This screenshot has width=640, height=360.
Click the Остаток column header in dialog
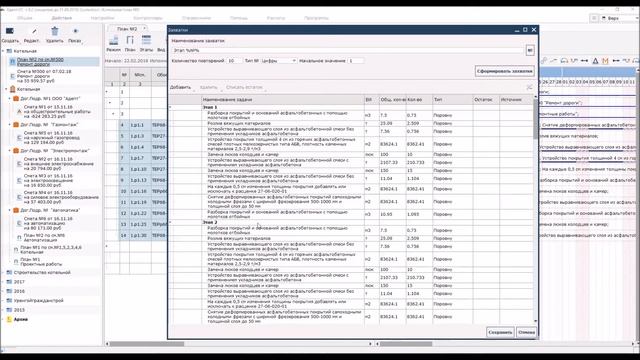tap(486, 100)
